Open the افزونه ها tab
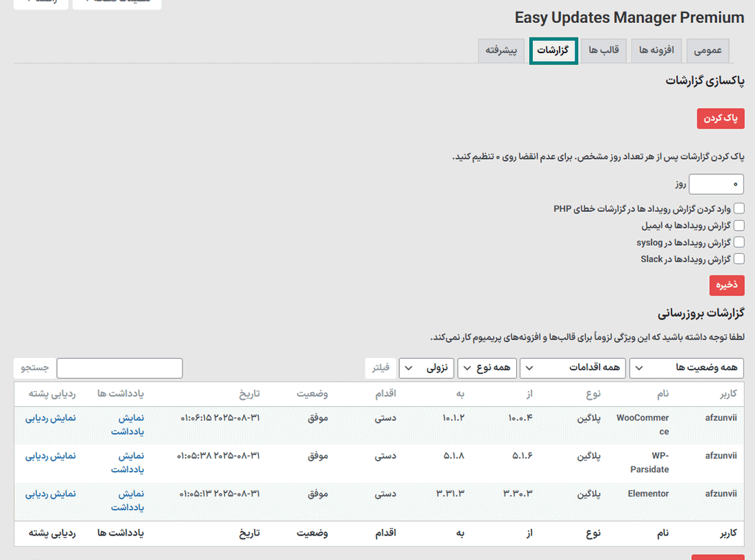Image resolution: width=755 pixels, height=560 pixels. click(x=656, y=50)
